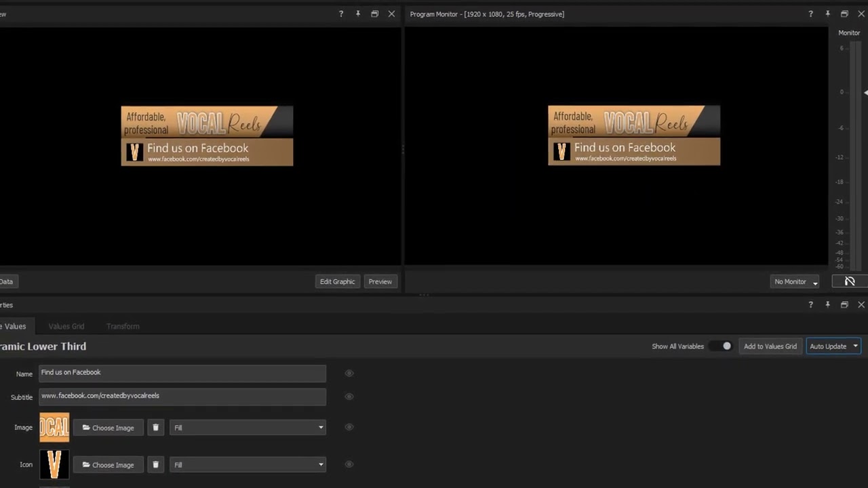
Task: Toggle visibility eye for Name variable
Action: 349,373
